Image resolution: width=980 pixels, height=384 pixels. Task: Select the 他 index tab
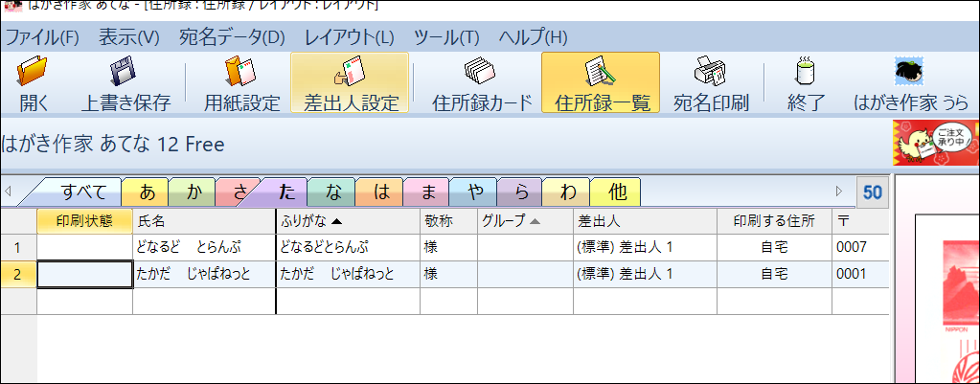[x=617, y=192]
